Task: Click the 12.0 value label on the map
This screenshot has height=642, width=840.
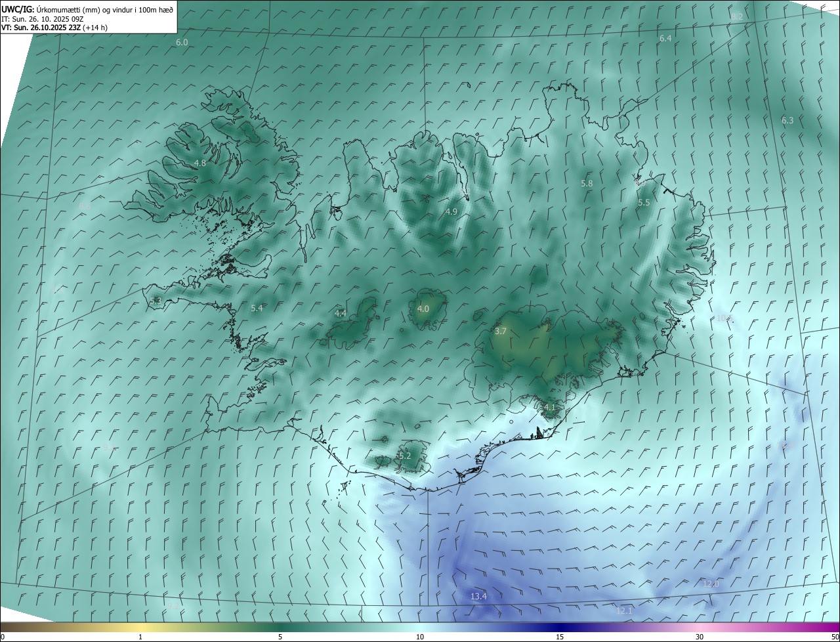Action: point(711,584)
